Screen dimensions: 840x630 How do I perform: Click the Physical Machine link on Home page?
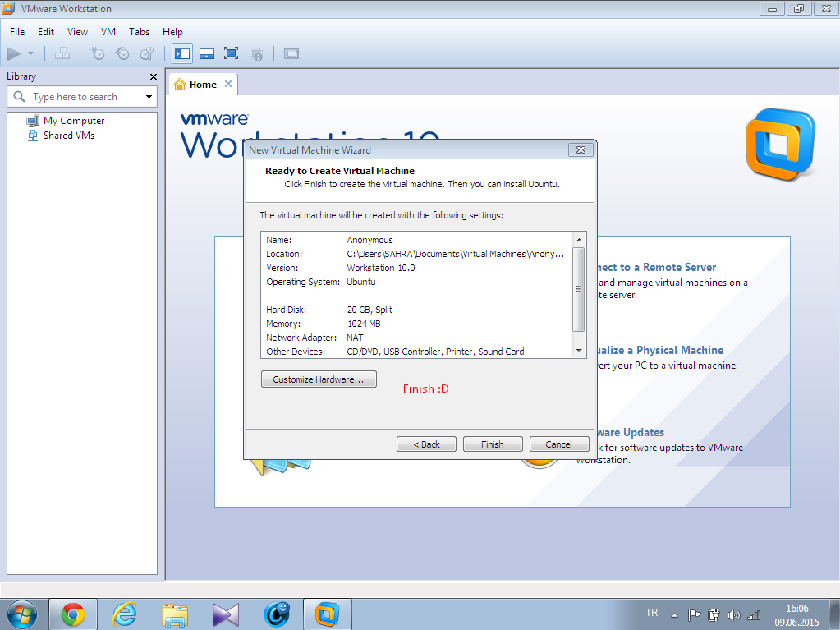tap(661, 351)
